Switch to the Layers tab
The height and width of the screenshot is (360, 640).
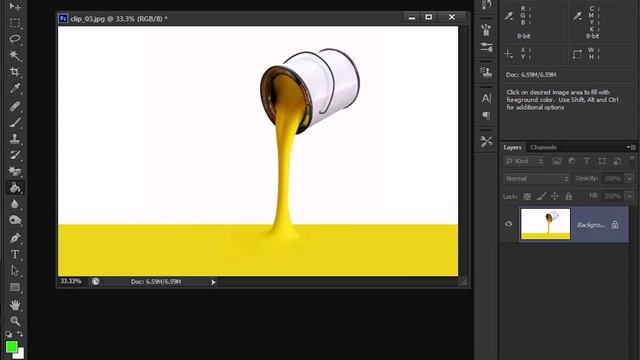[512, 147]
